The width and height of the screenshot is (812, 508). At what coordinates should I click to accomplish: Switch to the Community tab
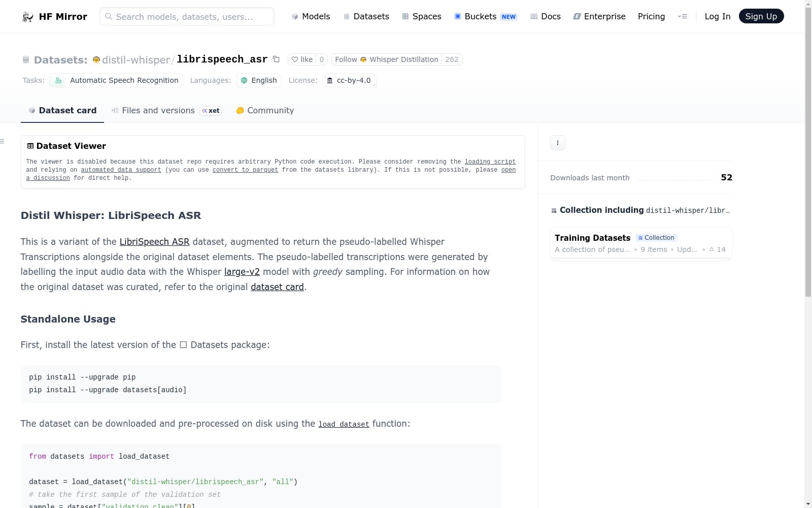coord(265,111)
